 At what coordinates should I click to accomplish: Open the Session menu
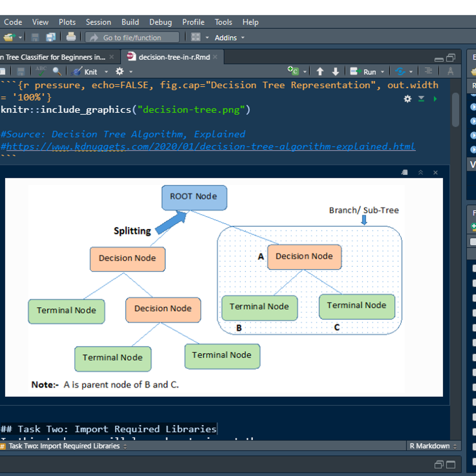tap(98, 22)
